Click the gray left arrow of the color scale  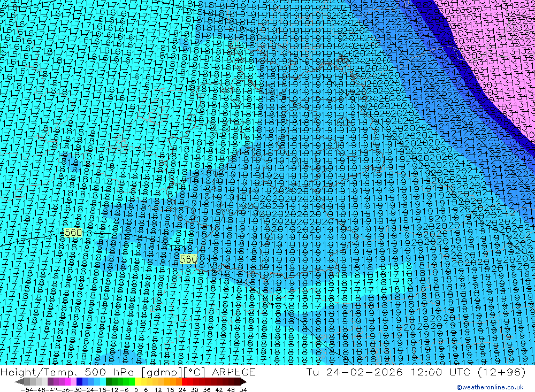point(19,381)
